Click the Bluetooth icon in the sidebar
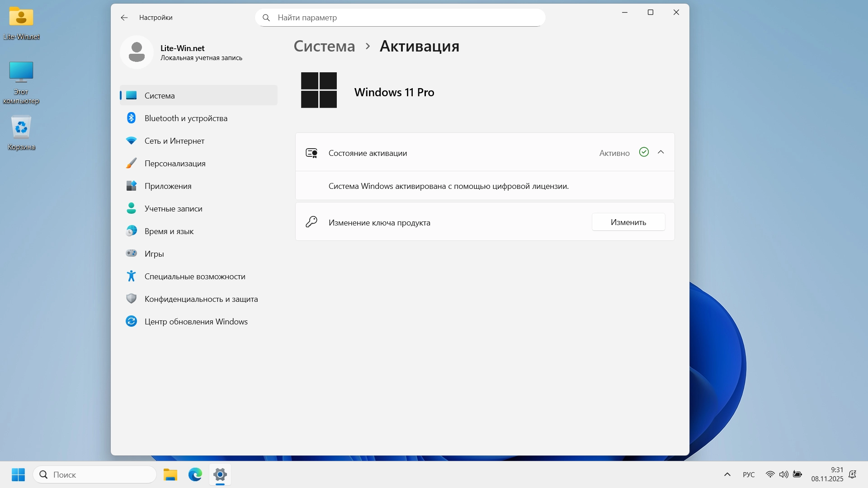Image resolution: width=868 pixels, height=488 pixels. click(x=131, y=118)
